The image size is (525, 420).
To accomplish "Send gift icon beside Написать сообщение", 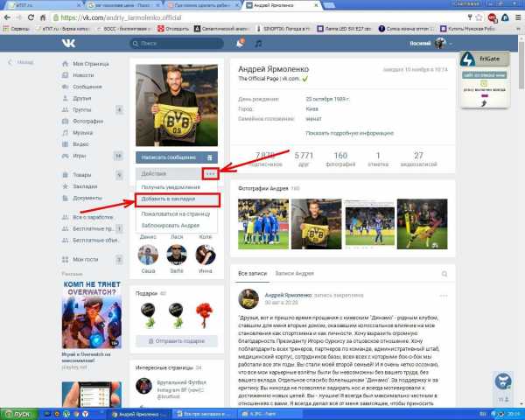I will click(210, 157).
